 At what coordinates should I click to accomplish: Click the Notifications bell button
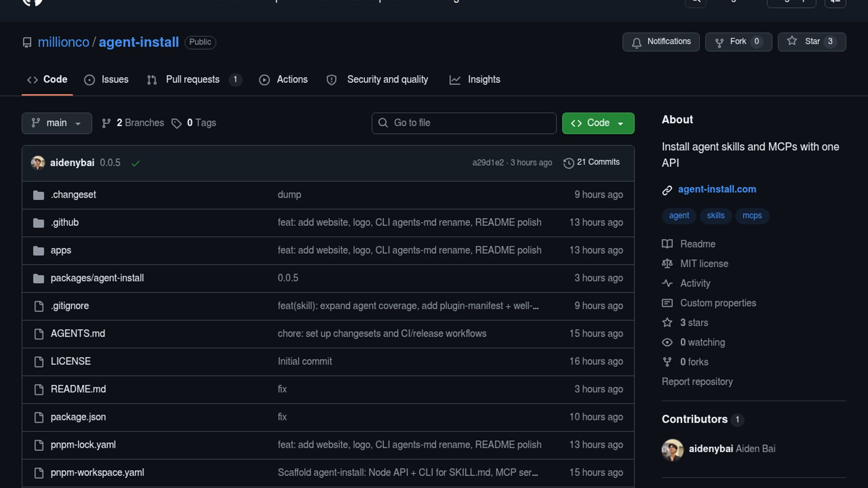click(661, 42)
